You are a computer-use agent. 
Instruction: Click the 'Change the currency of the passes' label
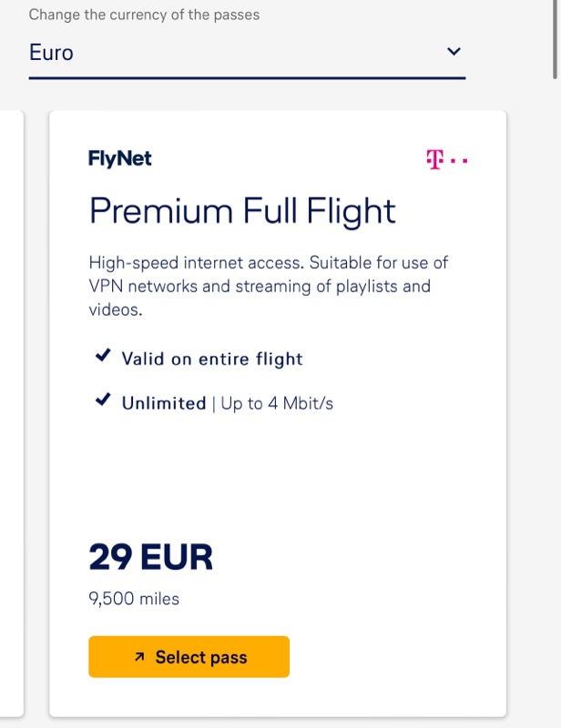pyautogui.click(x=144, y=15)
